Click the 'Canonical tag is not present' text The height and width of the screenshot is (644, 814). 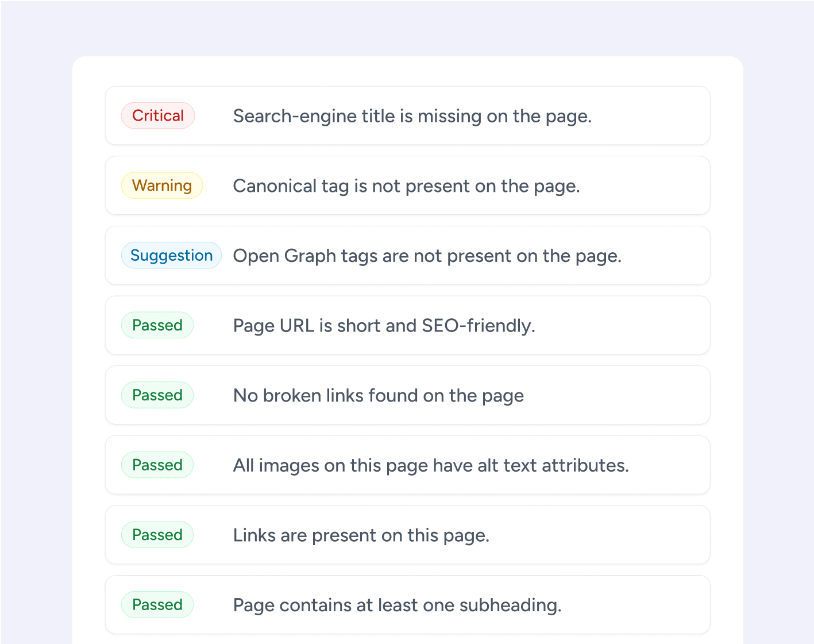coord(406,186)
